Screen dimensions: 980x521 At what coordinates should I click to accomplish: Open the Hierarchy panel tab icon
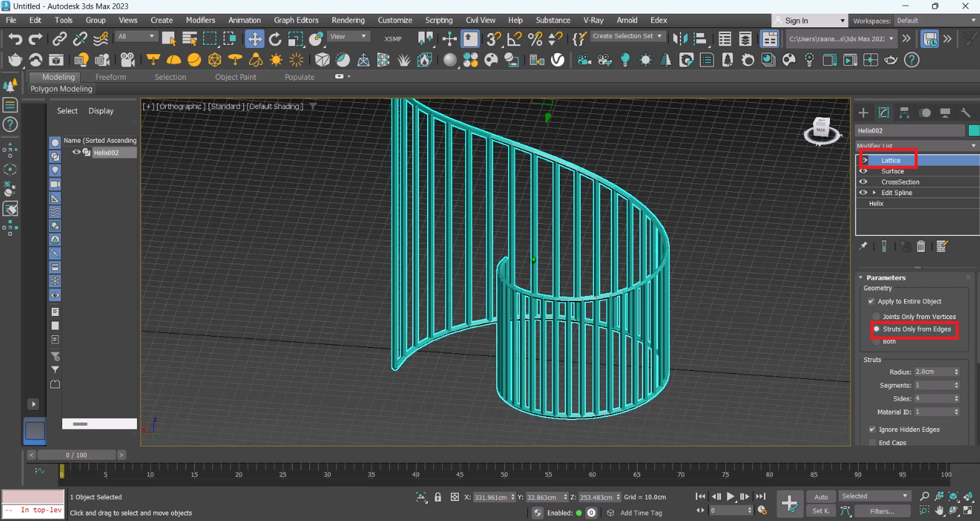point(904,113)
